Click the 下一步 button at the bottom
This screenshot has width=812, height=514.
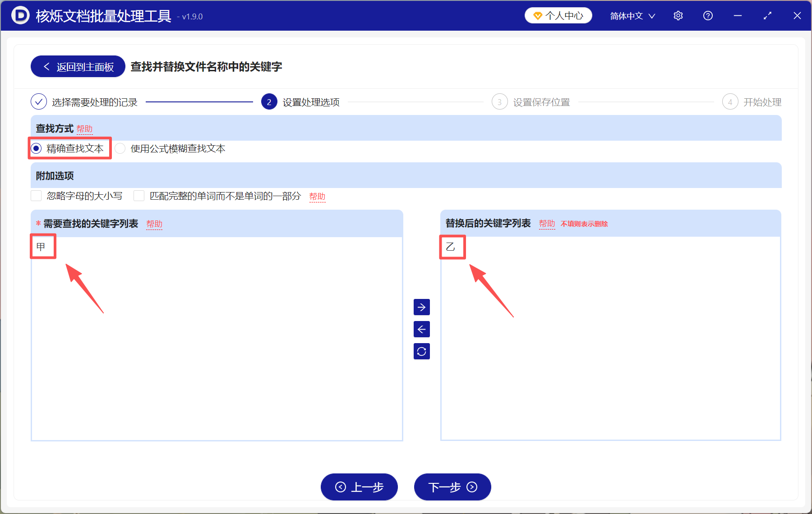[452, 487]
